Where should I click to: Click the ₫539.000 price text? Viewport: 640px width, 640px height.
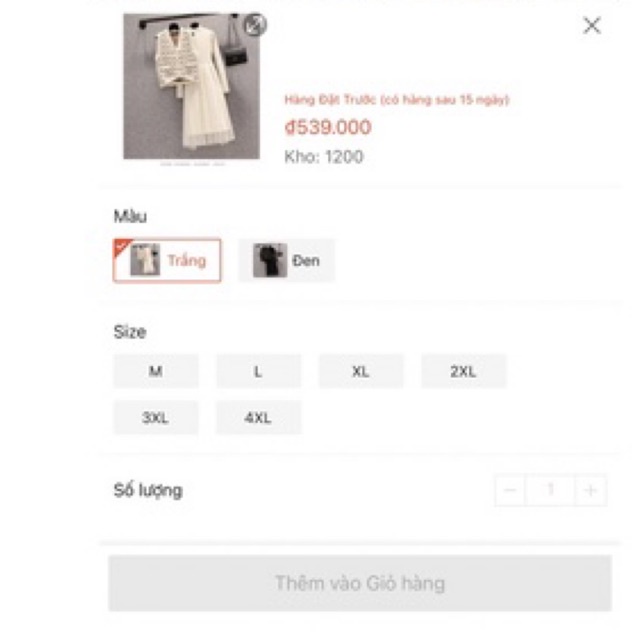coord(328,127)
